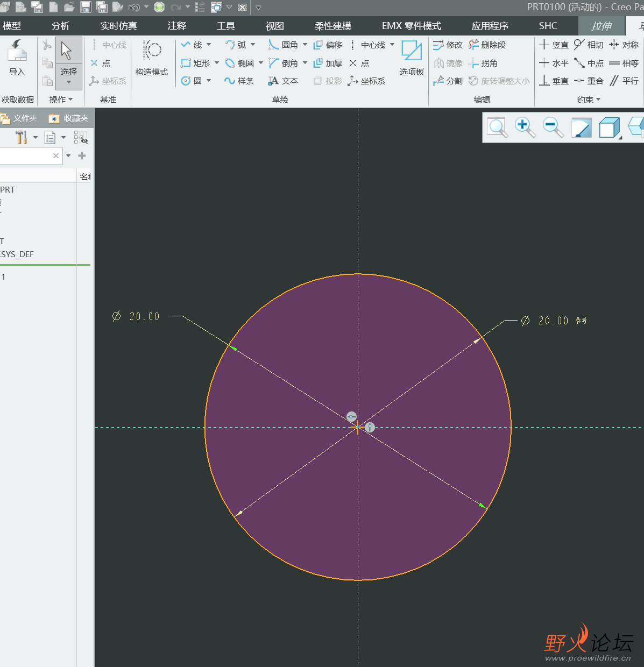644x667 pixels.
Task: Toggle the sketch view orientation icon
Action: 581,128
